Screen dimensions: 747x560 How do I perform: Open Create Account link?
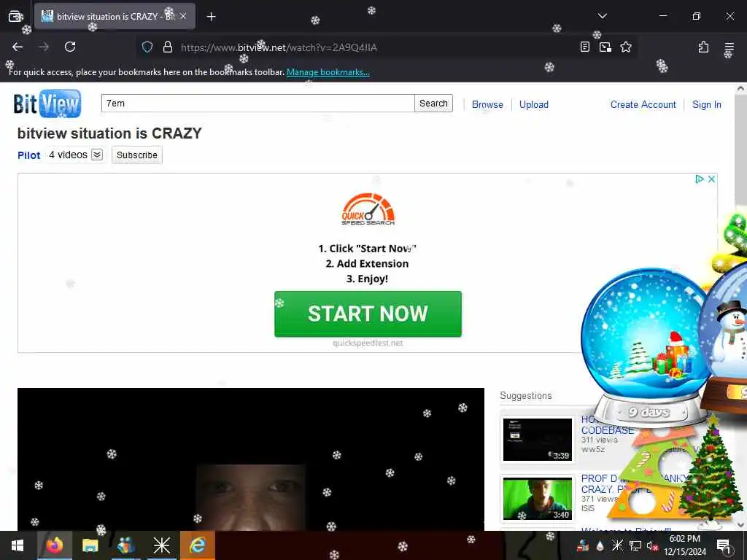point(643,104)
